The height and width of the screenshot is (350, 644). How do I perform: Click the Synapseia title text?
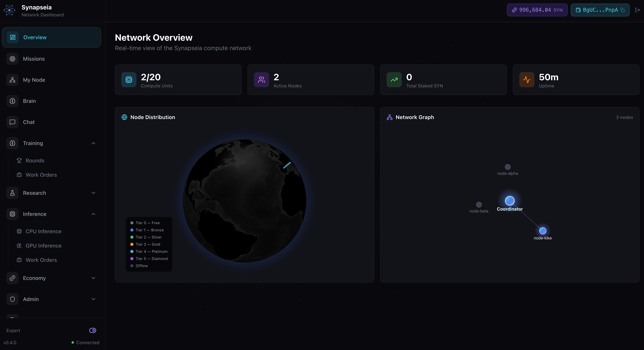tap(37, 7)
